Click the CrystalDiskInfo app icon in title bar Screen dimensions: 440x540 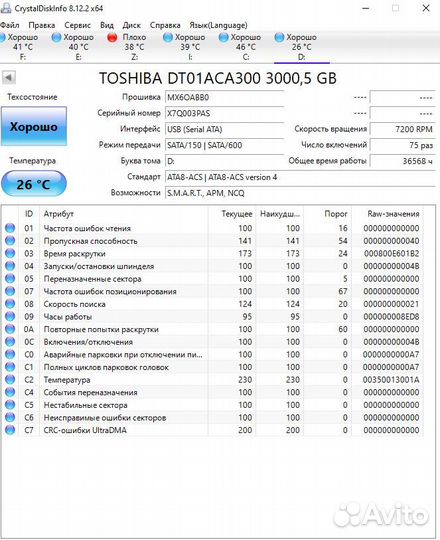[x=5, y=8]
